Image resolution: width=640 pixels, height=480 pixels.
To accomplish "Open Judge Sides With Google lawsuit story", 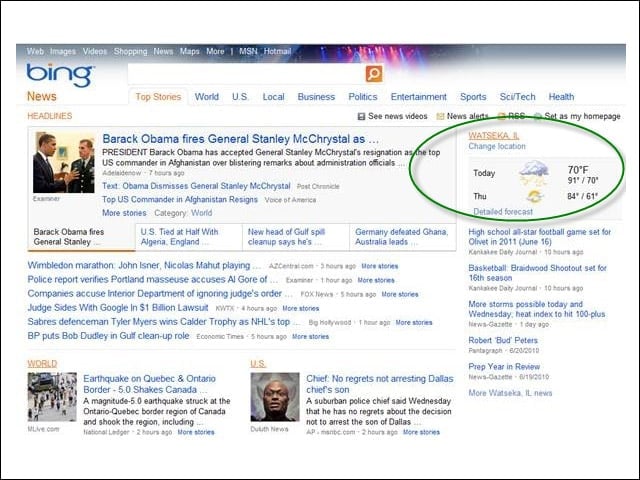I will pos(118,307).
